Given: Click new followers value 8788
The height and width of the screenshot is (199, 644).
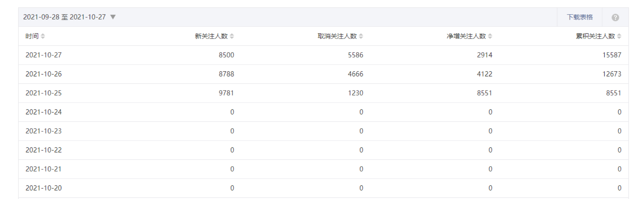Looking at the screenshot, I should click(226, 74).
